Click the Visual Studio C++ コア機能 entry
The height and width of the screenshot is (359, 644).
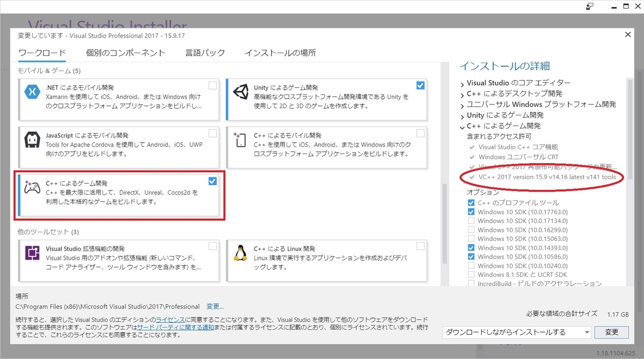pos(518,146)
